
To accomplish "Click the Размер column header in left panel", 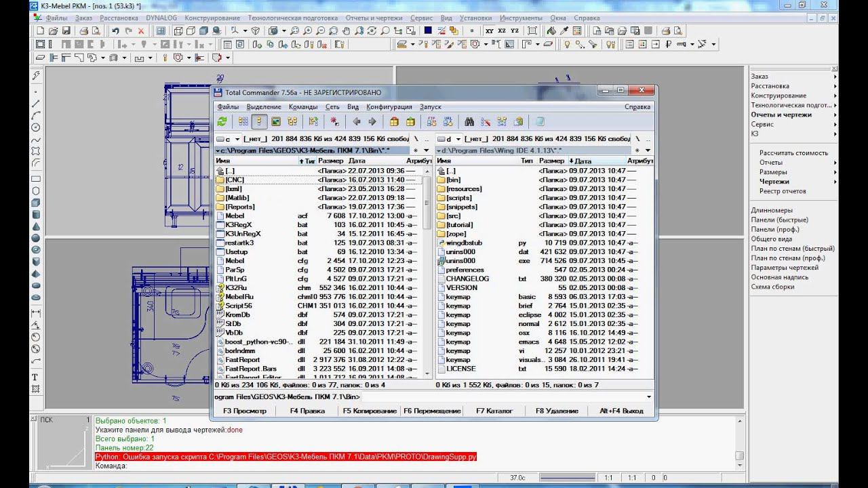I will pos(331,161).
